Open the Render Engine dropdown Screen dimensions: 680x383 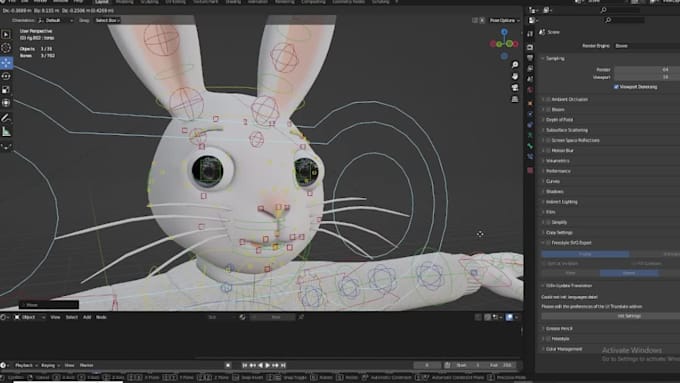(647, 46)
